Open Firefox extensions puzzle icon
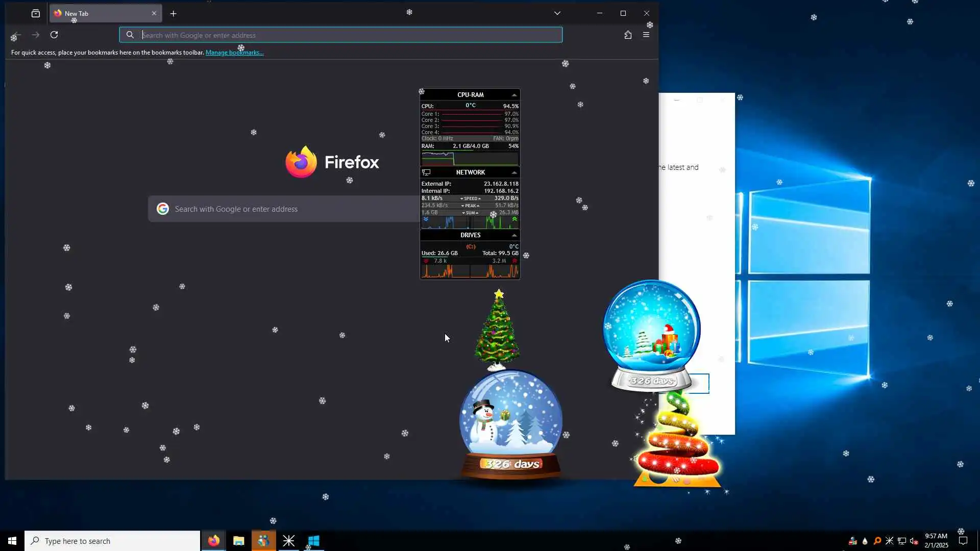Screen dimensions: 980x551 pyautogui.click(x=628, y=35)
